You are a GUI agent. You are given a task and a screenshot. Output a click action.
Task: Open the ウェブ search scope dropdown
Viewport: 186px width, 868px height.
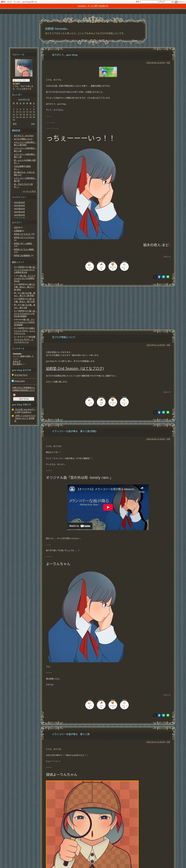coord(166,2)
